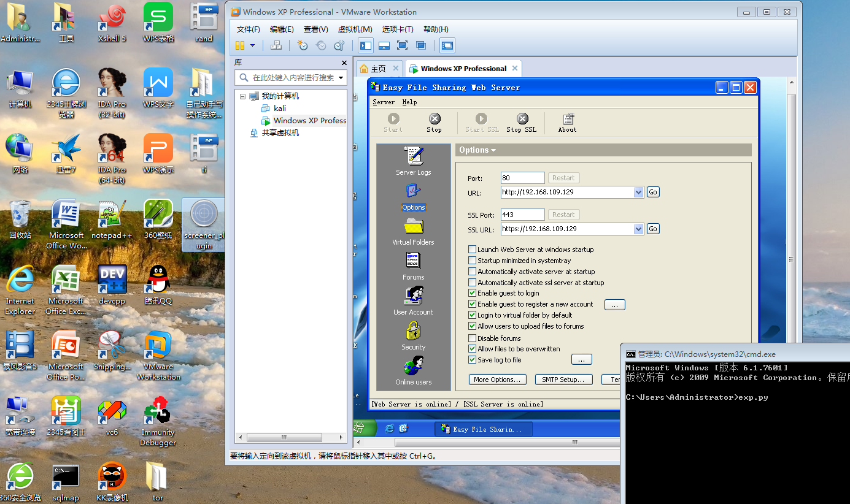Open the 文件(F) menu in VMware
The image size is (850, 504).
tap(249, 29)
